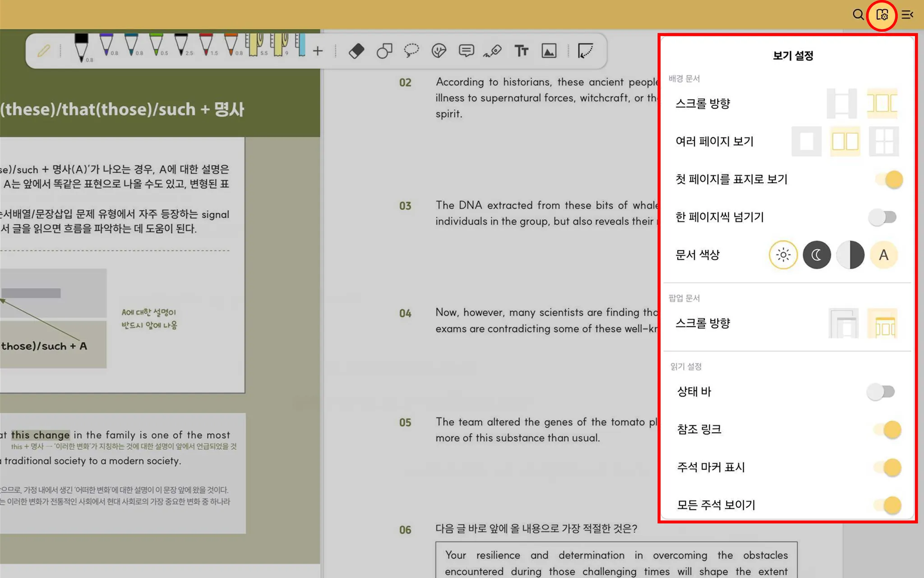Add a new pen with plus

(318, 51)
